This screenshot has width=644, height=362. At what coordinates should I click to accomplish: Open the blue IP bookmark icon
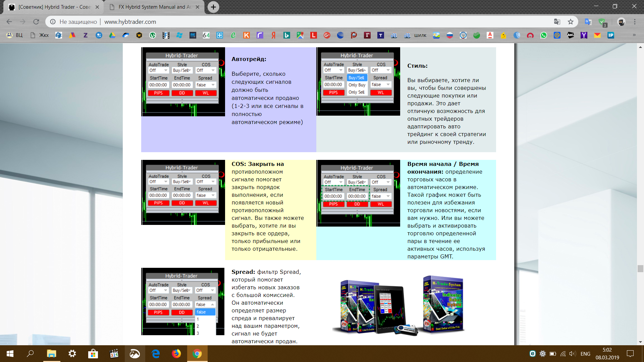611,35
